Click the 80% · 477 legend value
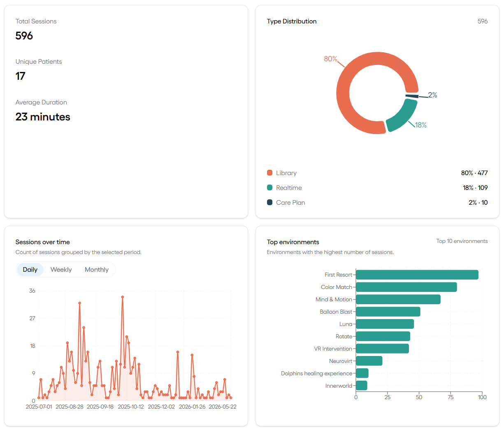 click(474, 173)
